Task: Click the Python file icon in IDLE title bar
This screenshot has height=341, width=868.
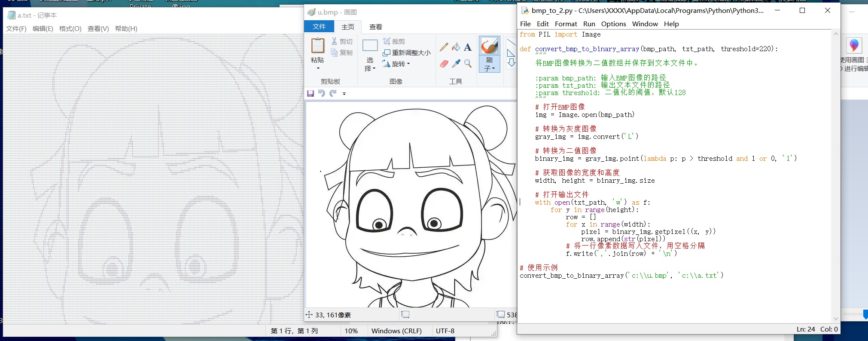Action: coord(525,10)
